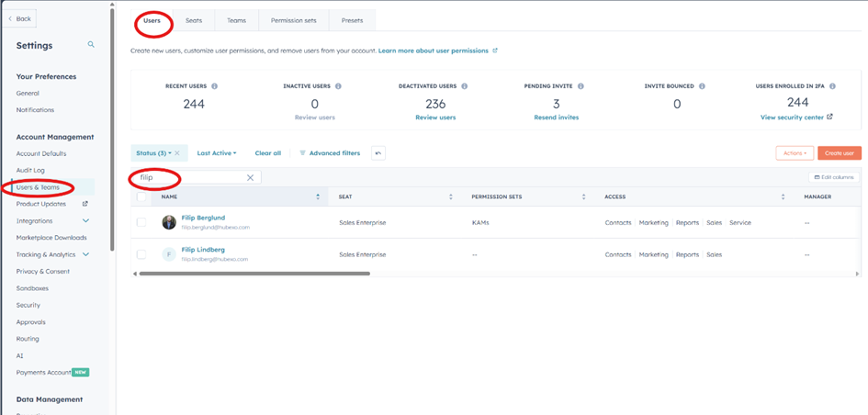This screenshot has width=868, height=415.
Task: Open the Permission sets tab
Action: [x=293, y=20]
